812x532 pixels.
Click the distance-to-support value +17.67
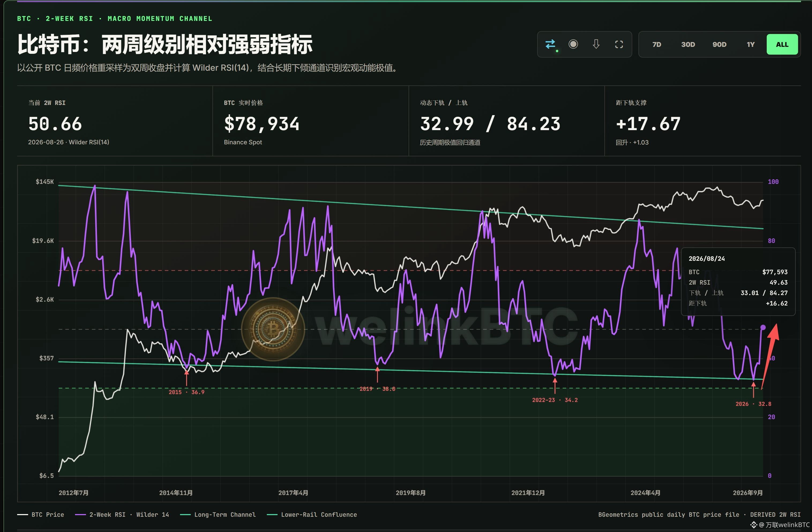(648, 124)
